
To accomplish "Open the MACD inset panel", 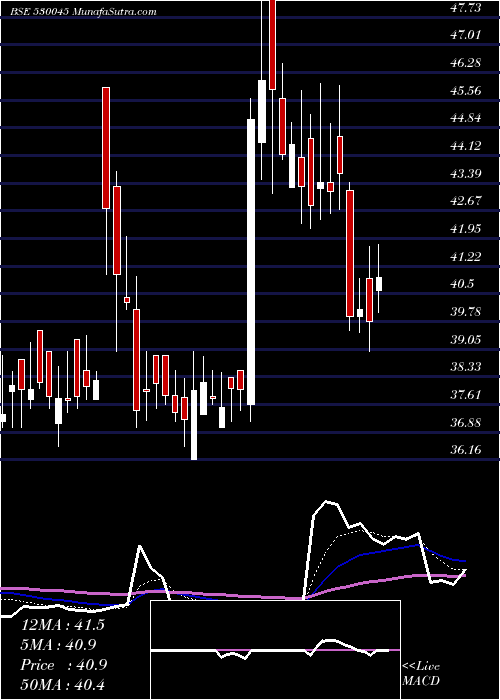I will [x=275, y=650].
